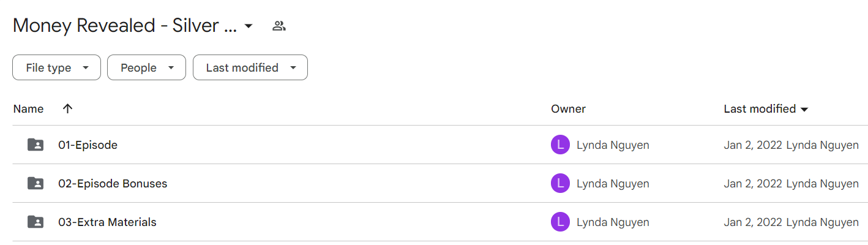Screen dimensions: 868x245
Task: Click the Jan 2, 2022 date for 01-Episode
Action: click(753, 145)
